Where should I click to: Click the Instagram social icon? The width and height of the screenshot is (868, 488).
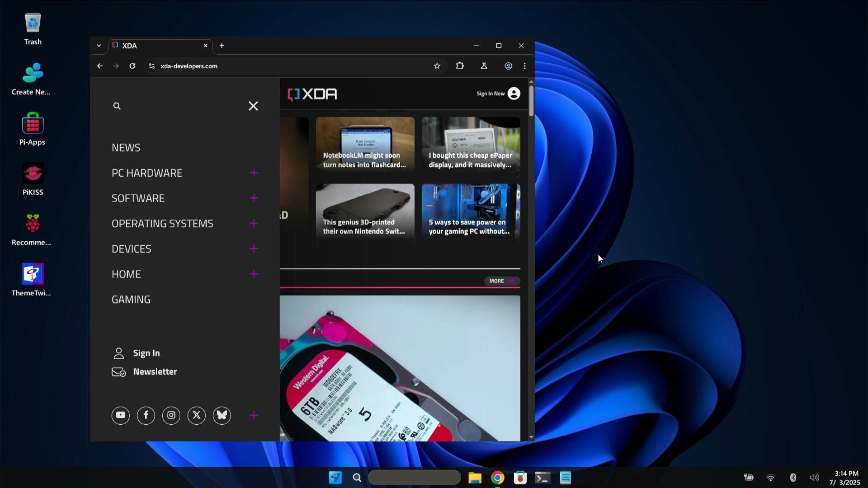click(171, 415)
